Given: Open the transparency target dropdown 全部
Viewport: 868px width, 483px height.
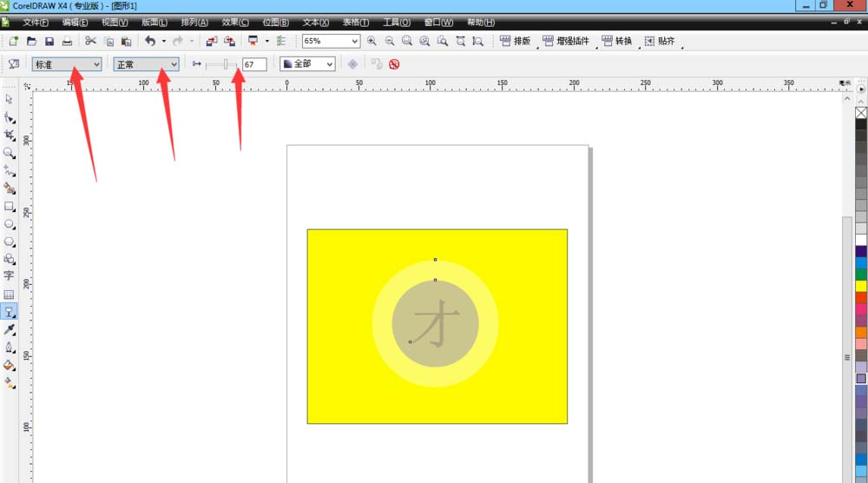Looking at the screenshot, I should [x=308, y=64].
